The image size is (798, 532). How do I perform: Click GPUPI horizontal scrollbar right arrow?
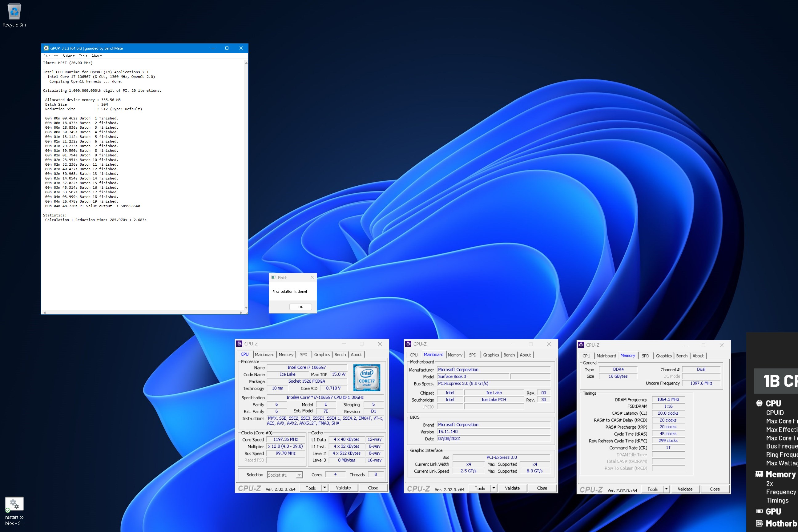pos(241,312)
